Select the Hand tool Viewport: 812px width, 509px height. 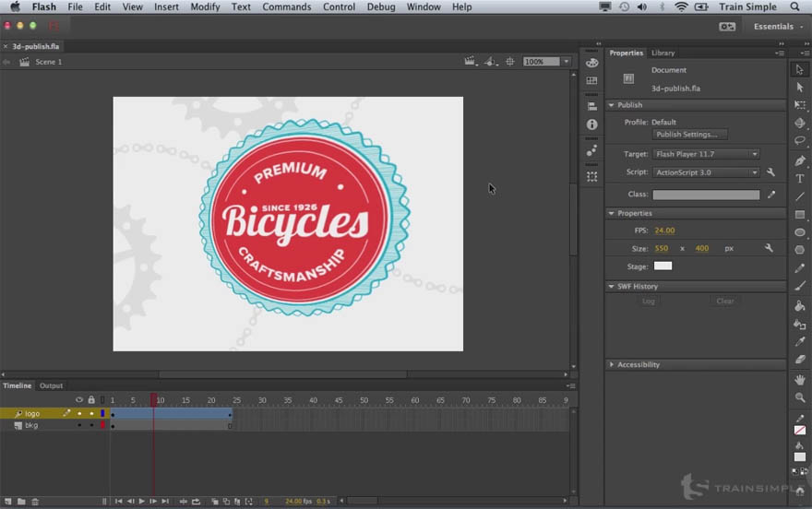pyautogui.click(x=800, y=380)
